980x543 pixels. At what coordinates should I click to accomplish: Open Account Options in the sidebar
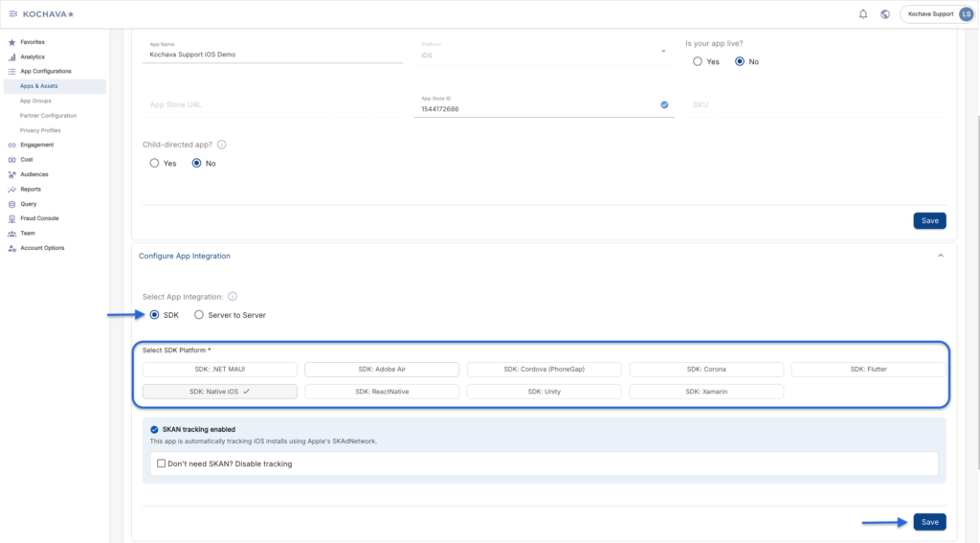click(x=42, y=248)
